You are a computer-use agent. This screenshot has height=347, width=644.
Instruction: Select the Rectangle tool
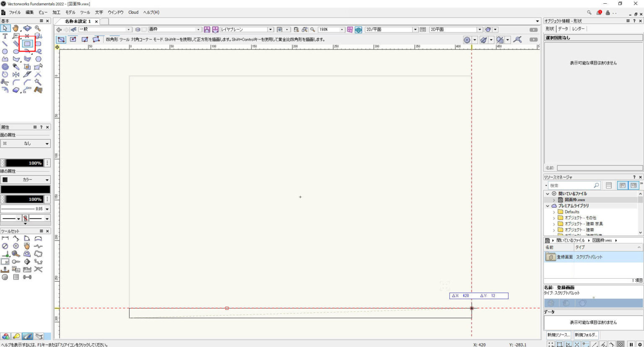click(x=27, y=43)
